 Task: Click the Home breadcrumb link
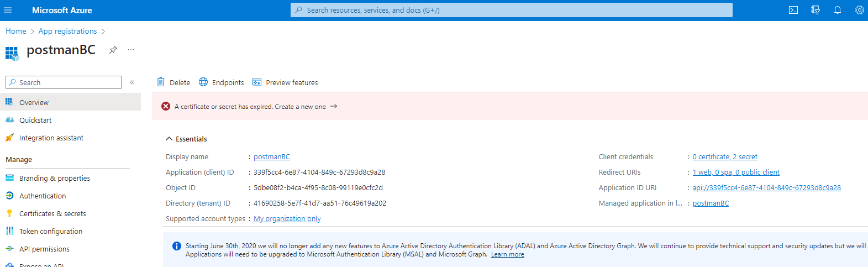(x=16, y=31)
